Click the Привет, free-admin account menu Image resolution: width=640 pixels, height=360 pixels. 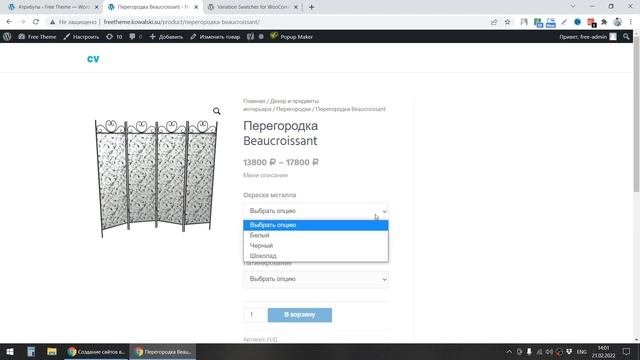pyautogui.click(x=588, y=37)
